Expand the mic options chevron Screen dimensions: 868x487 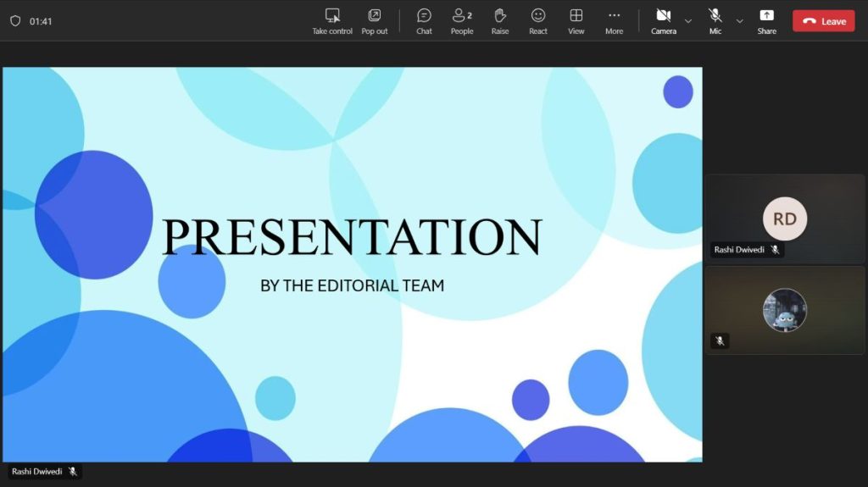tap(739, 21)
